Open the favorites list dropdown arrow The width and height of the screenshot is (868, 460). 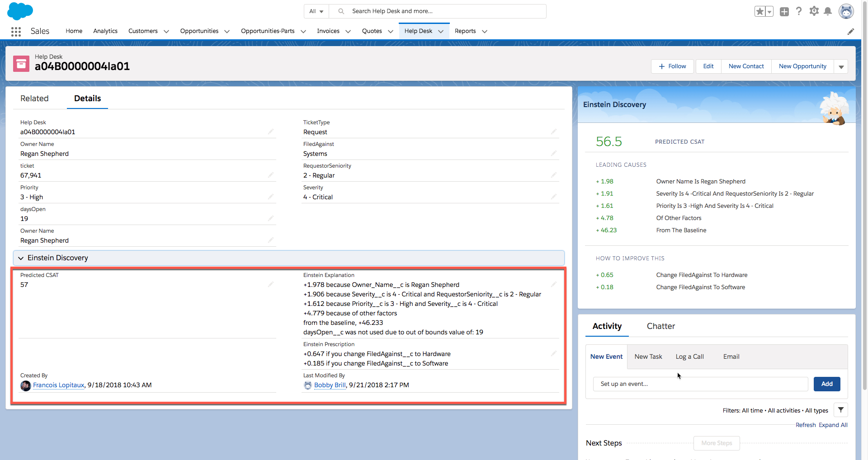pos(769,11)
